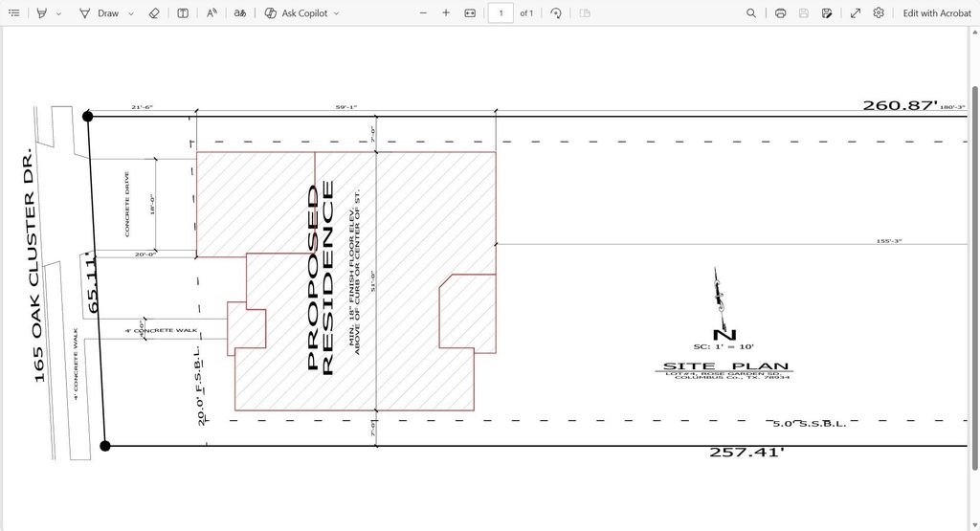Click Edit with Acrobat
The width and height of the screenshot is (980, 531).
click(x=937, y=13)
